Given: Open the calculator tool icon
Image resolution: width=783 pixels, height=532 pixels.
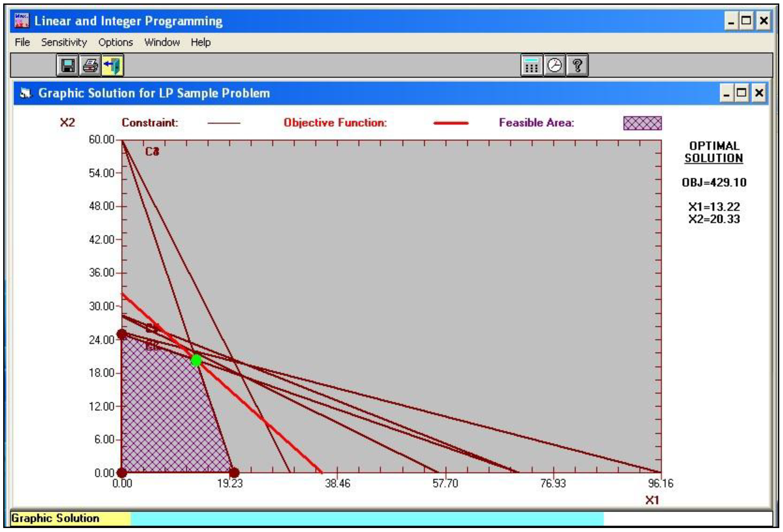Looking at the screenshot, I should click(531, 65).
